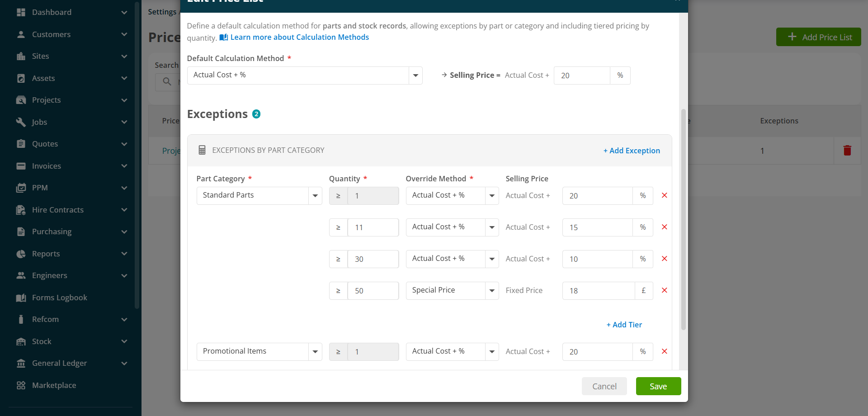This screenshot has width=868, height=416.
Task: Remove the quantity 30 tier row
Action: pyautogui.click(x=665, y=259)
